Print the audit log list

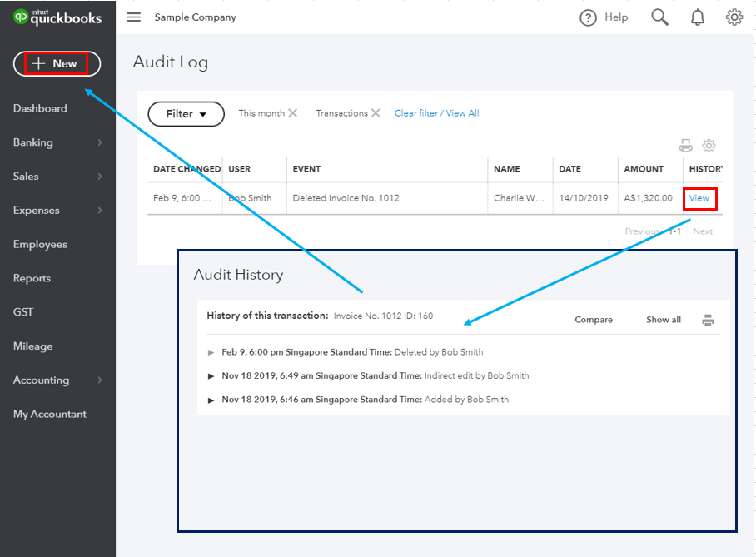tap(685, 146)
